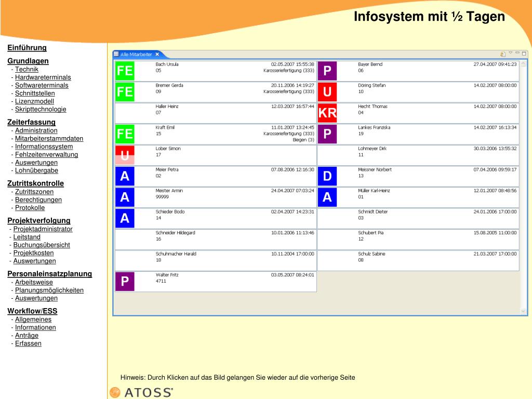Open the Grundlagen section link
Screen dimensions: 532x399
tap(28, 61)
